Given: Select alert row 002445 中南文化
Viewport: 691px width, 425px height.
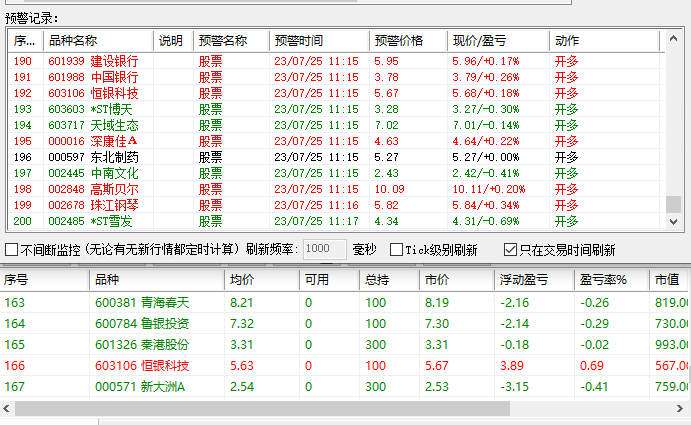Looking at the screenshot, I should point(336,173).
